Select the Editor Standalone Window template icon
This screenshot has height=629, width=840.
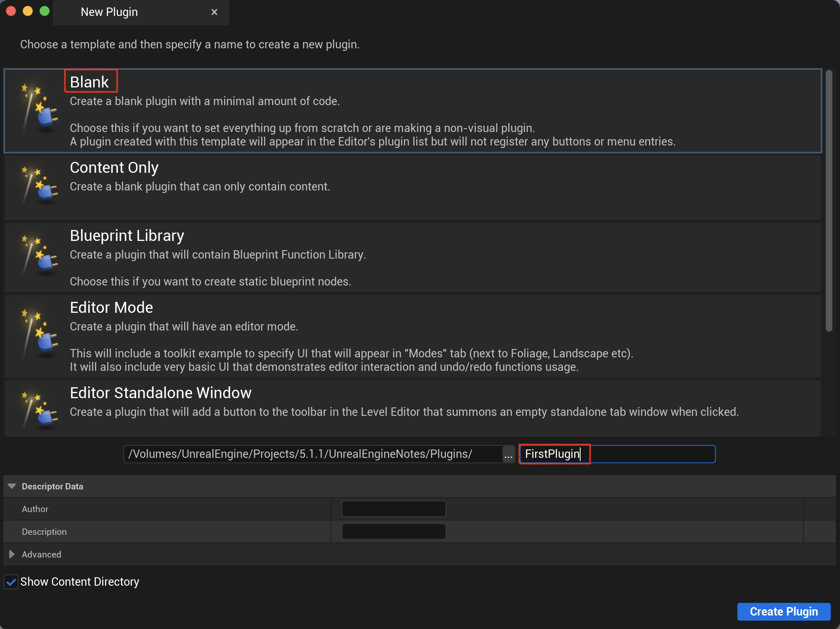click(39, 410)
